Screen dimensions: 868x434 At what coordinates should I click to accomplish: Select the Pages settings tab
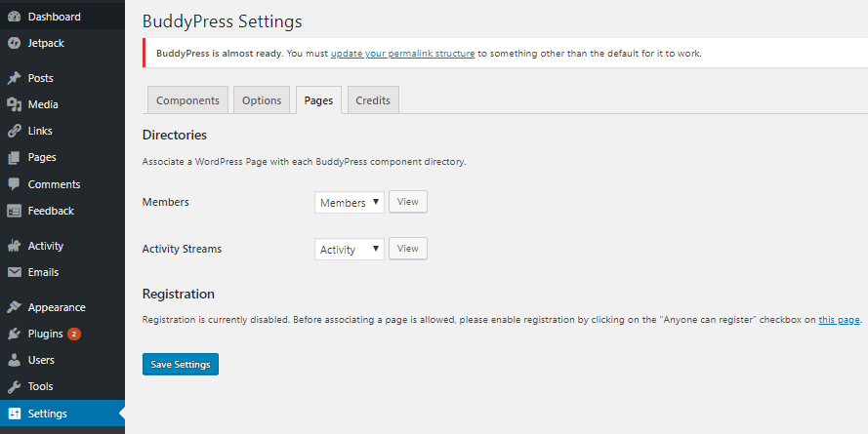coord(318,100)
